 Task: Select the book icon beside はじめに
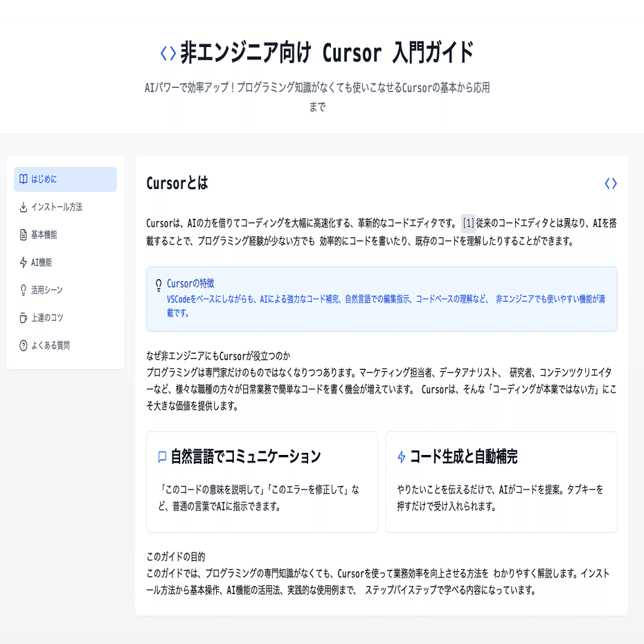(x=23, y=179)
